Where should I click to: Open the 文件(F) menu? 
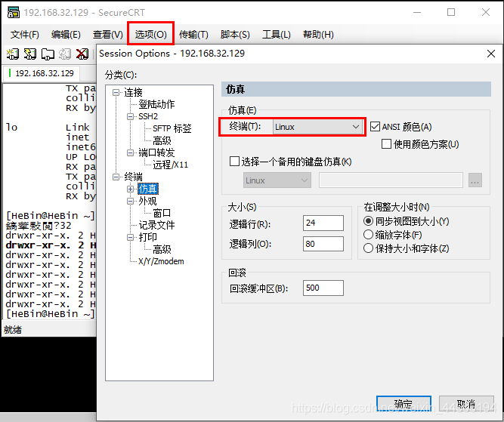25,35
